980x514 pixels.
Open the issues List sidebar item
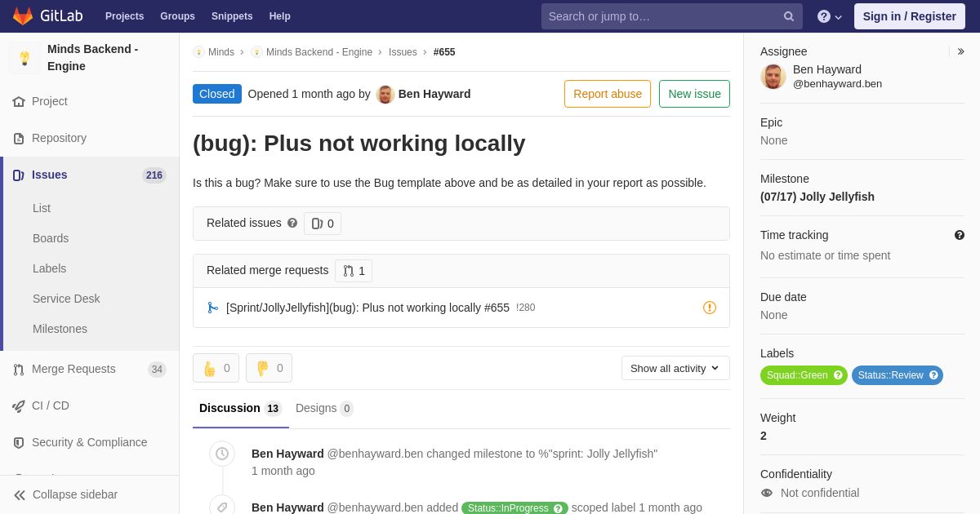[42, 208]
